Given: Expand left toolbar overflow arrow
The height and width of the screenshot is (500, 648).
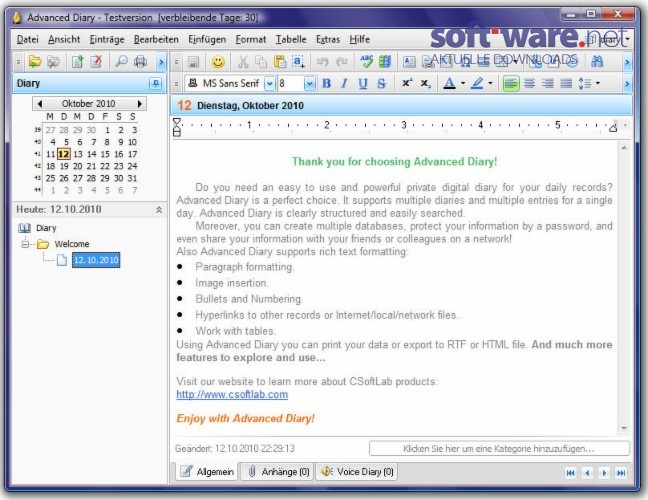Looking at the screenshot, I should (x=162, y=63).
